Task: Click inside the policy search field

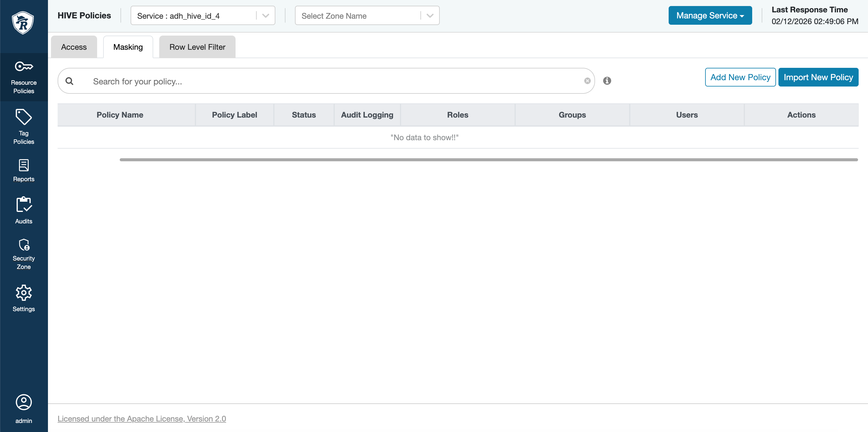Action: (303, 81)
